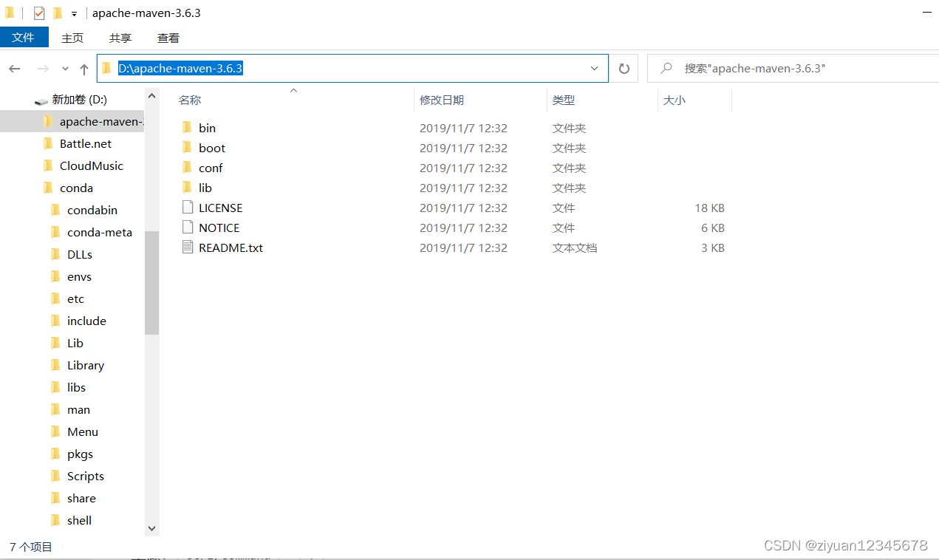Click the 6 KB size of NOTICE
Viewport: 939px width, 560px height.
click(713, 228)
